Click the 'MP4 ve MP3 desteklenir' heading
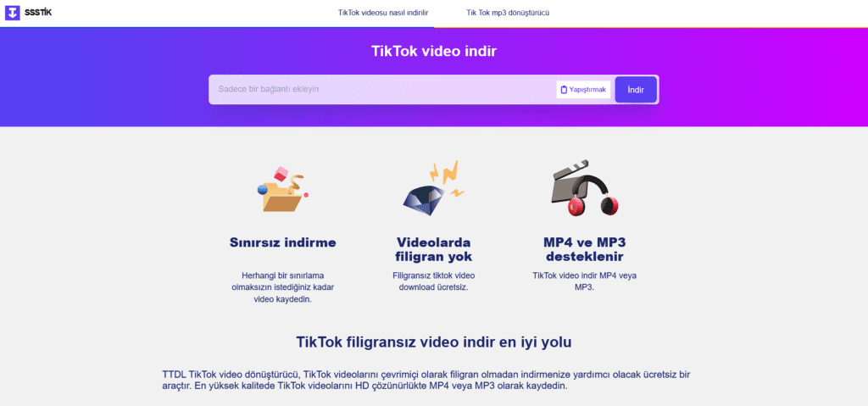This screenshot has height=406, width=868. (x=585, y=250)
